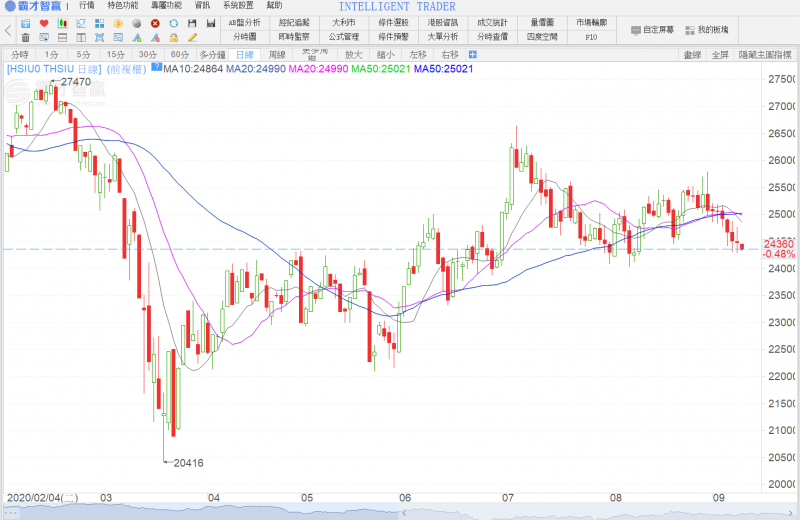
Task: Expand more periods with blue plus button
Action: (x=473, y=54)
